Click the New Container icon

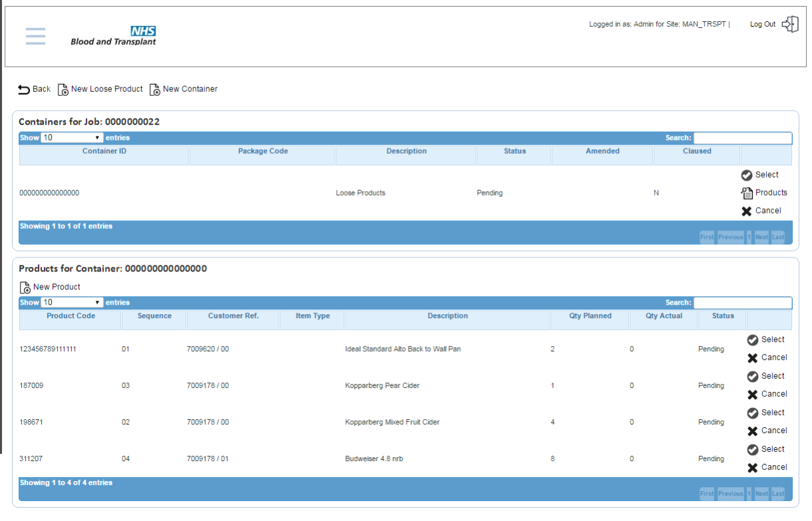tap(154, 90)
